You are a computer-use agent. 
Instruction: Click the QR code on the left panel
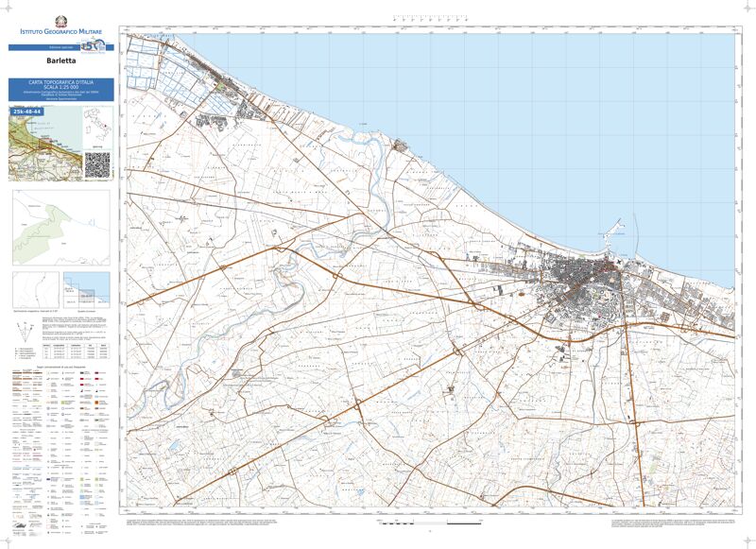click(x=97, y=164)
